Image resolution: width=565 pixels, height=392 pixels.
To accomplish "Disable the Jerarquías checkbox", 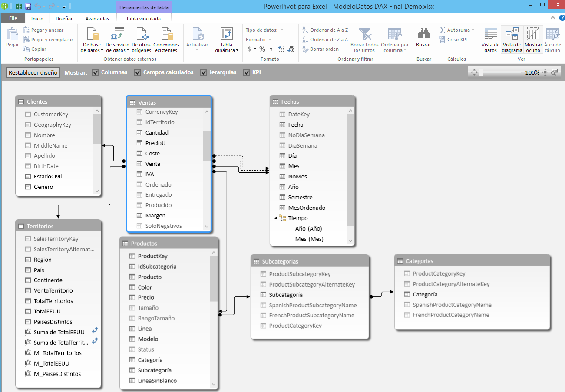I will [x=204, y=72].
